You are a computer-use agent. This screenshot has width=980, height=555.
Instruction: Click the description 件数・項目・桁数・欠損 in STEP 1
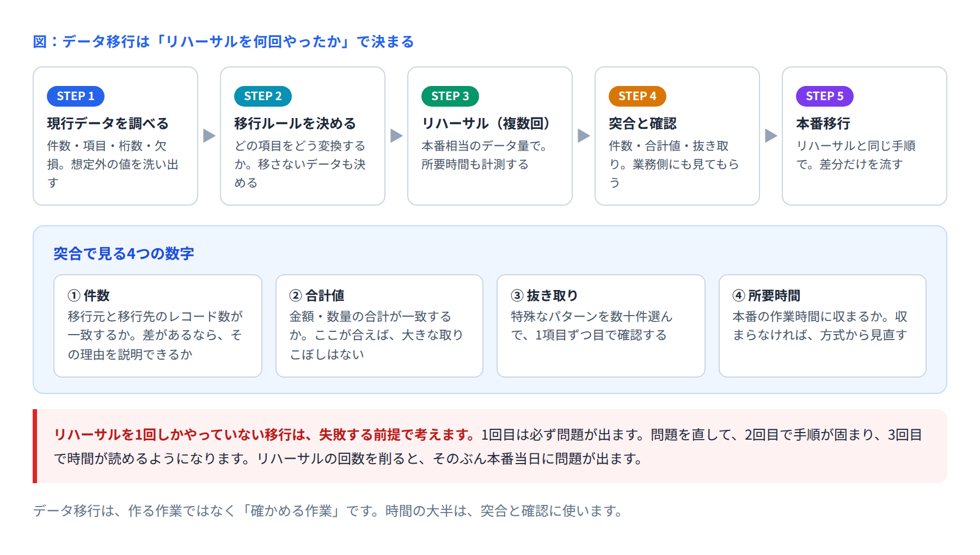tap(113, 164)
